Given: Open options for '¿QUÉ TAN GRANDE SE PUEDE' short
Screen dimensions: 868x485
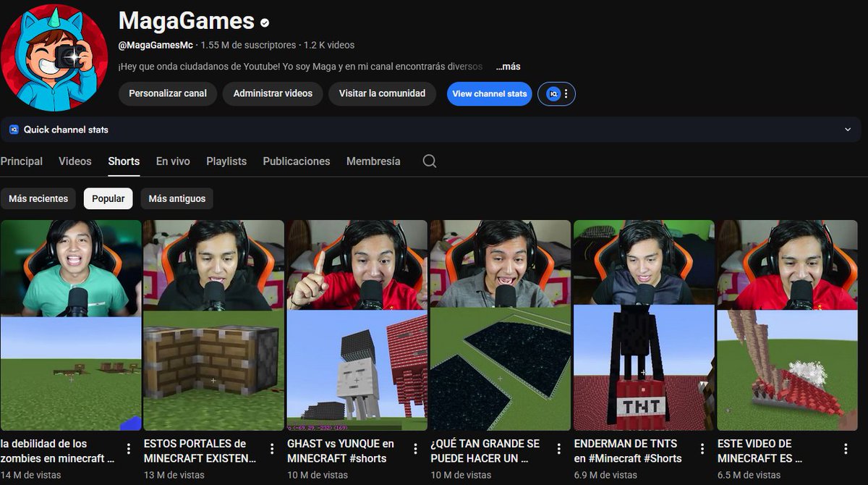Looking at the screenshot, I should (558, 449).
